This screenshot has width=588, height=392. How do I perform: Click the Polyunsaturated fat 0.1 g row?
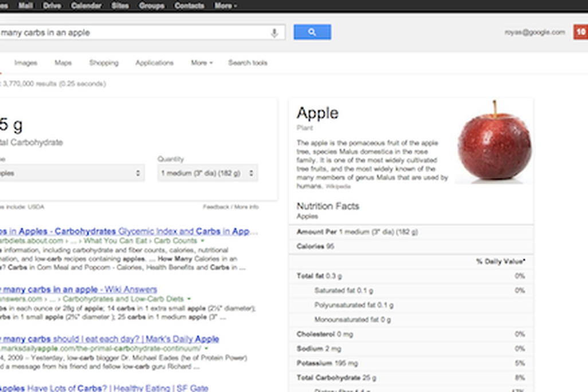pyautogui.click(x=411, y=305)
